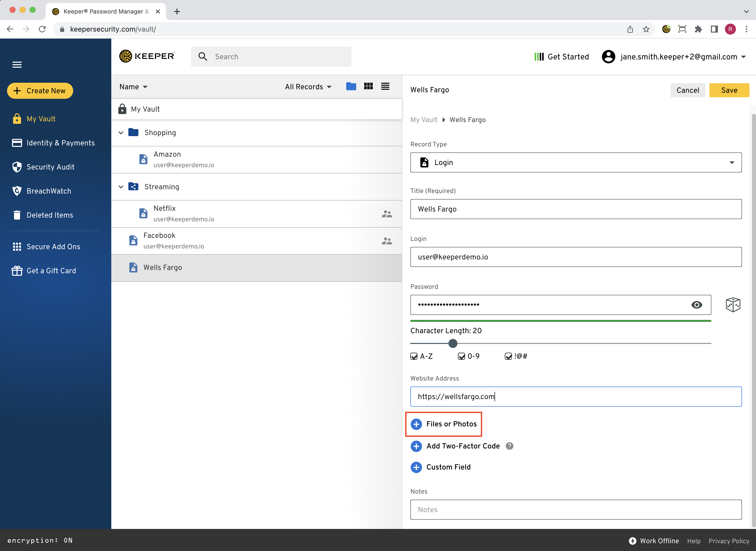The image size is (756, 551).
Task: Click shared users icon on Netflix row
Action: point(387,214)
